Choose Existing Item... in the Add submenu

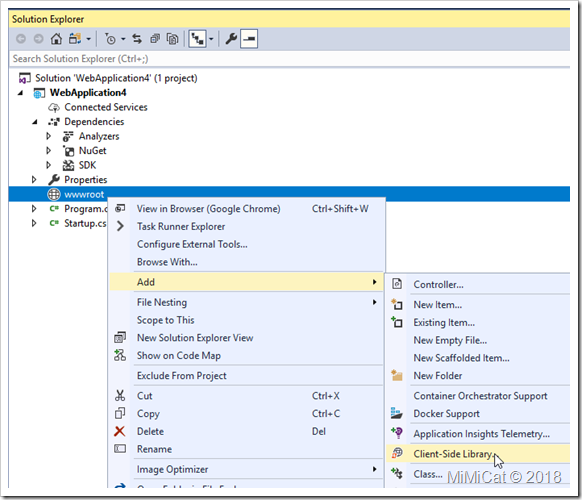tap(478, 323)
